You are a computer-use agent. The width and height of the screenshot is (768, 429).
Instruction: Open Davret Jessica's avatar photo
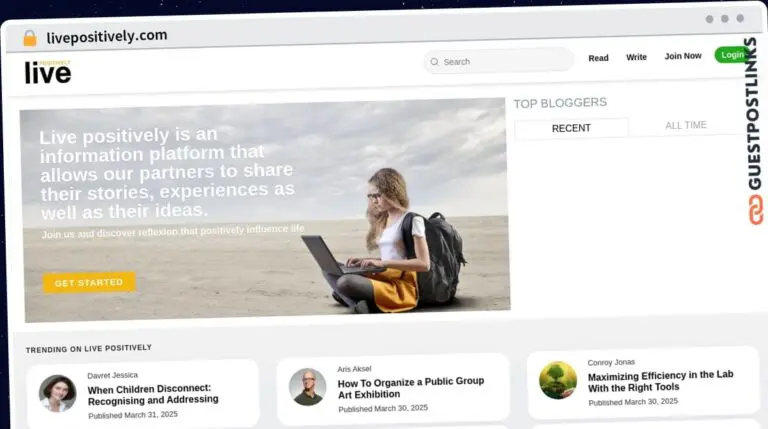pos(58,393)
